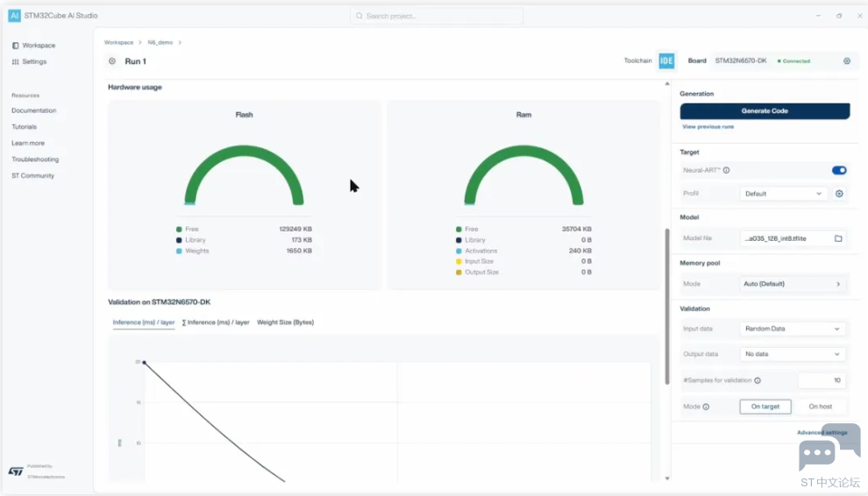868x496 pixels.
Task: Click the Ram Free 35704 KB value
Action: 576,230
